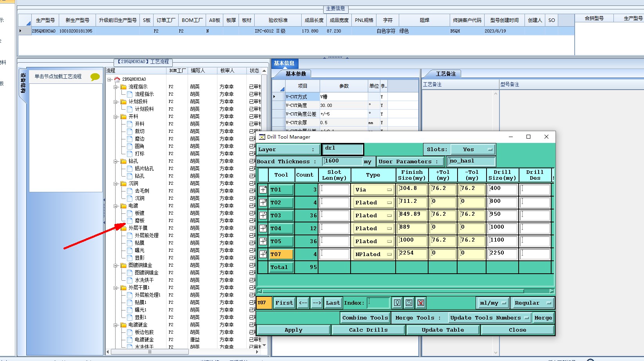Collapse the 开料 folder node

coord(116,117)
